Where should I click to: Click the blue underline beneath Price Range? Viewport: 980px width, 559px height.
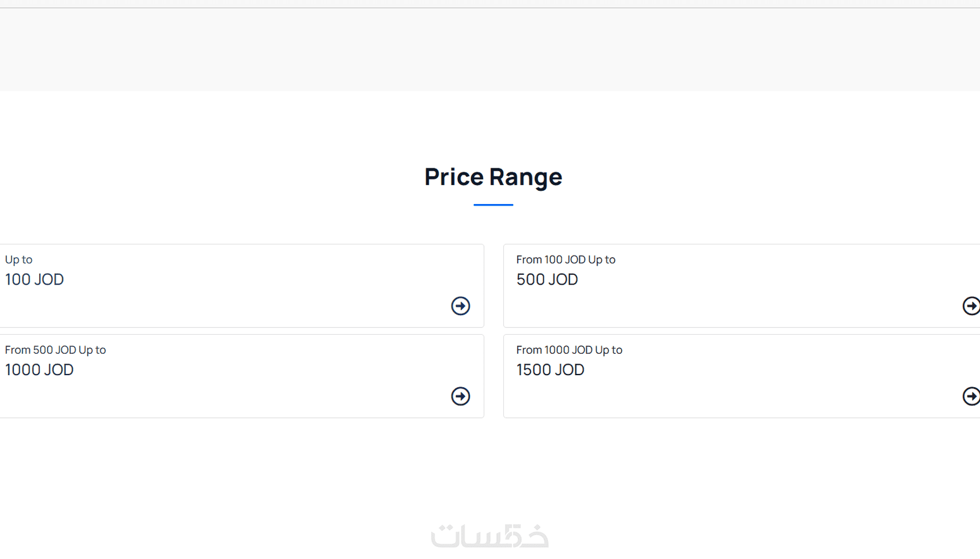point(493,205)
